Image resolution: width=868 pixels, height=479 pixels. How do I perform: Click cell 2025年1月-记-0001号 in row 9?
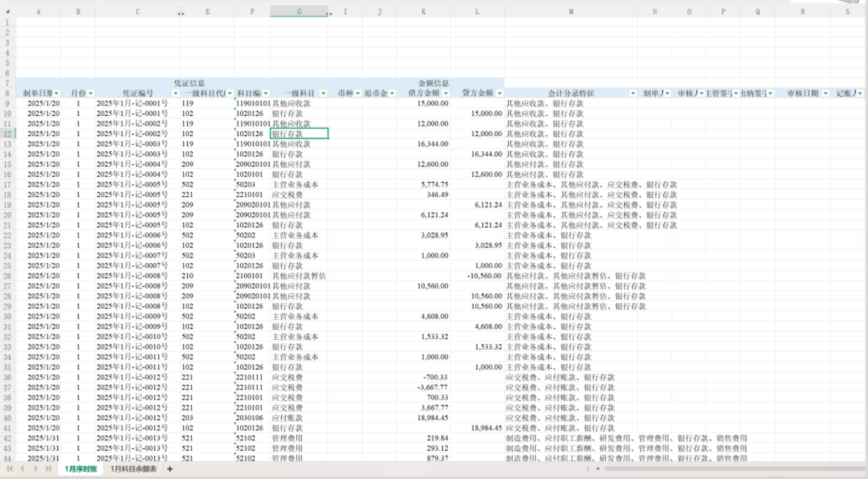(138, 103)
